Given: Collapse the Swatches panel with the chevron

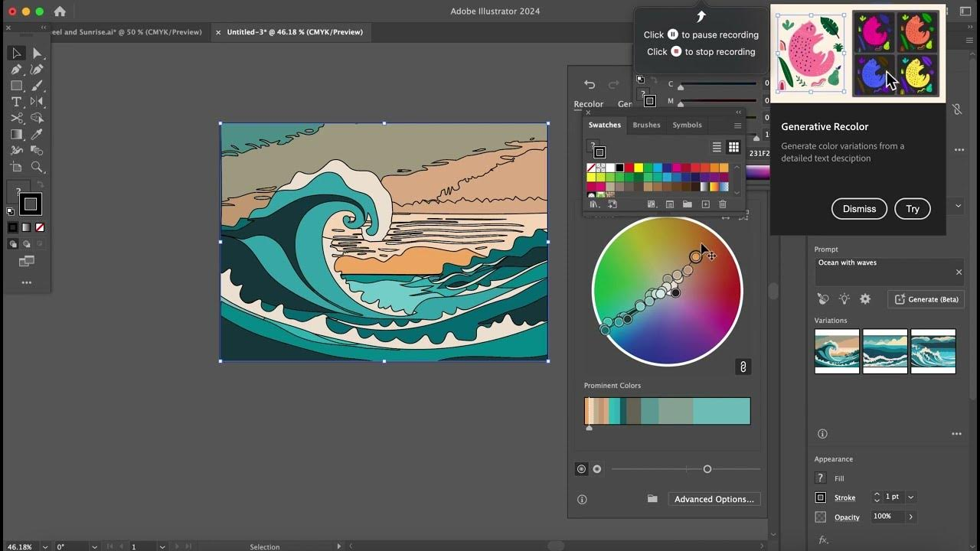Looking at the screenshot, I should click(x=738, y=111).
